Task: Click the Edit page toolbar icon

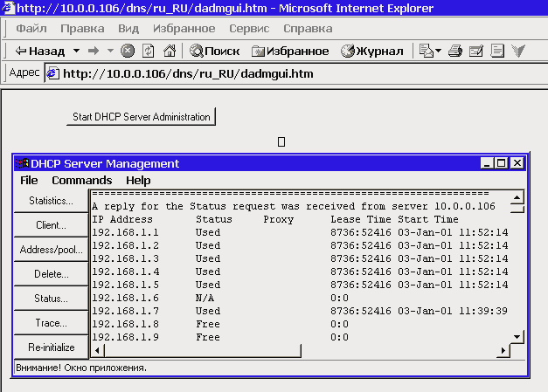Action: tap(476, 51)
